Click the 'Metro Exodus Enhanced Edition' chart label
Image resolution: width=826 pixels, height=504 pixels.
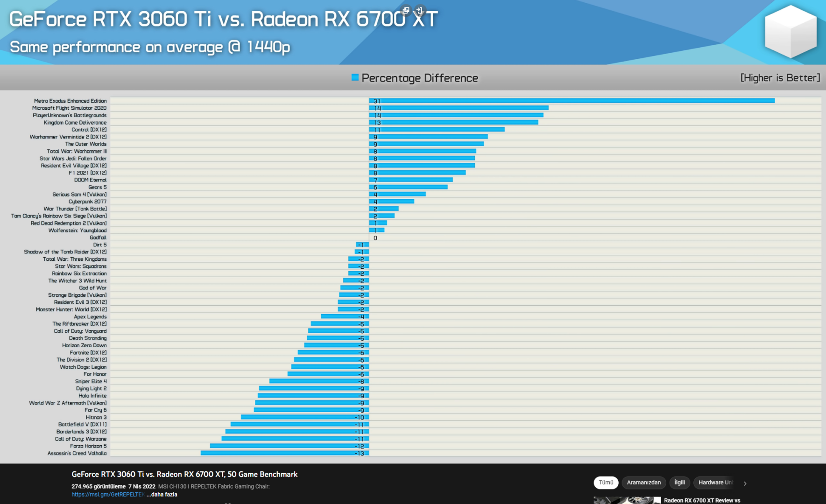point(70,101)
